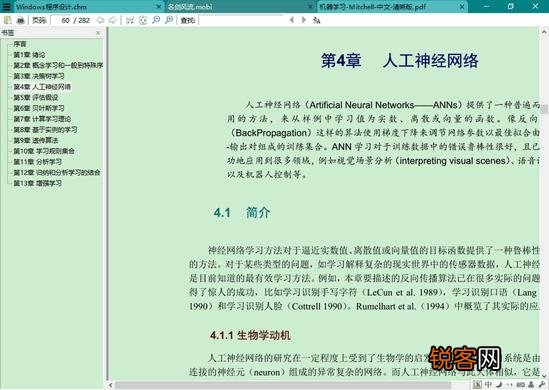
Task: Open bookmark 第10章 学习规则集合
Action: click(x=44, y=151)
